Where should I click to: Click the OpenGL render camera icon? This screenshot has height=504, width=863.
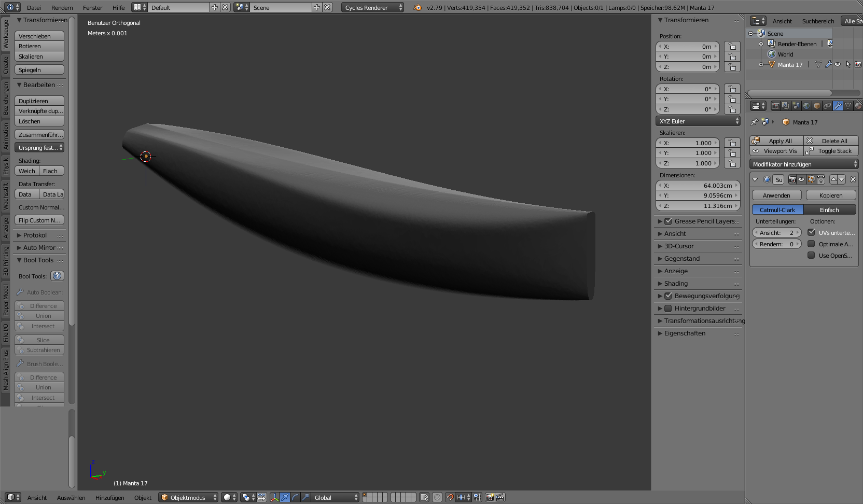pyautogui.click(x=490, y=497)
